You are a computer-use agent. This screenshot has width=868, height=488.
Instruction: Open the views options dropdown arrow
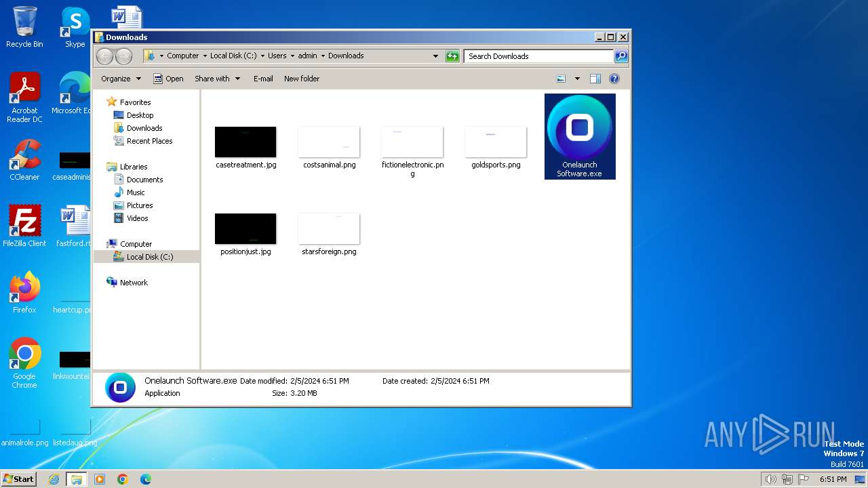[577, 79]
